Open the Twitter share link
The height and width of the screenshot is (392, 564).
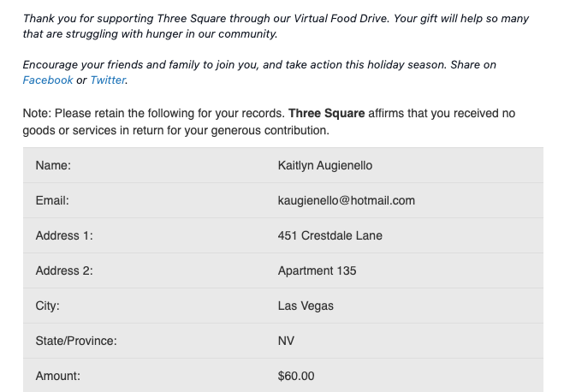point(108,80)
